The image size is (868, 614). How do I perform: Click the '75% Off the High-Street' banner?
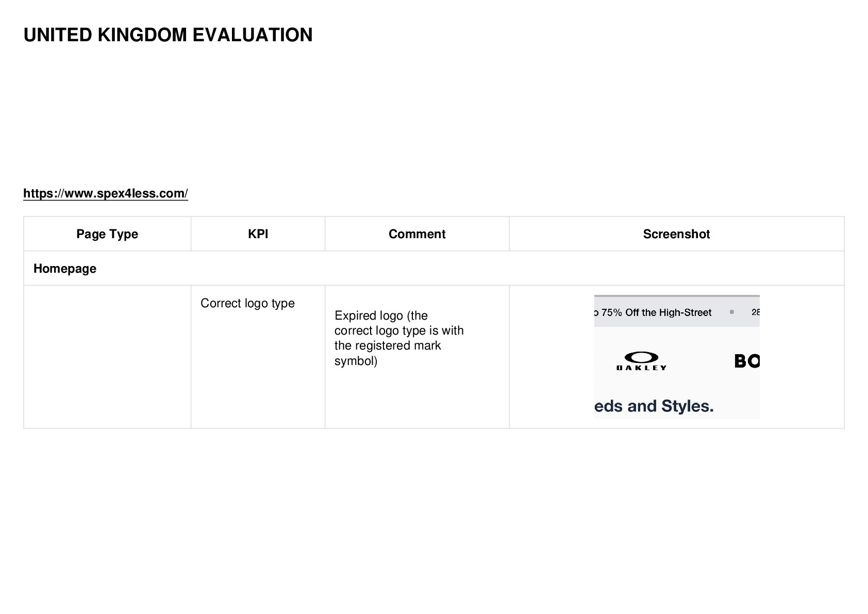point(656,312)
